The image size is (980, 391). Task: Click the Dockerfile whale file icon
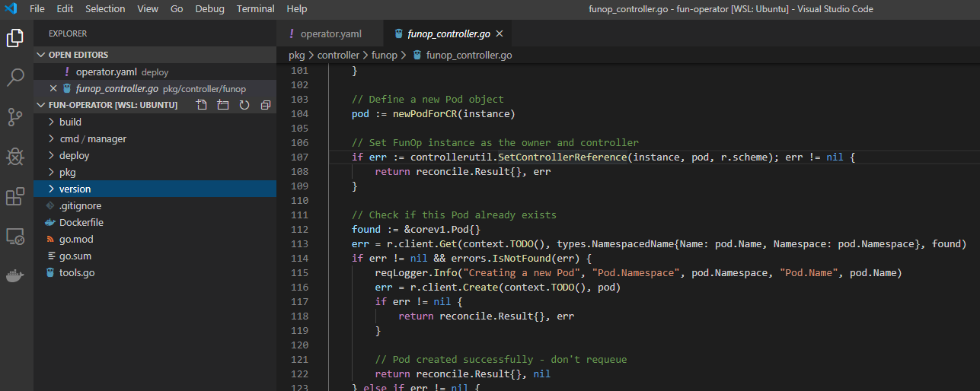tap(51, 223)
